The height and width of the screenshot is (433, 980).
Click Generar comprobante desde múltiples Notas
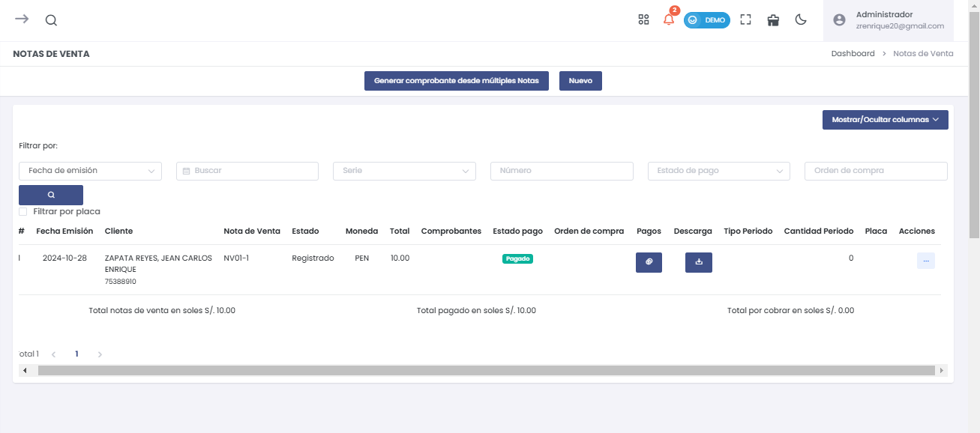coord(457,81)
